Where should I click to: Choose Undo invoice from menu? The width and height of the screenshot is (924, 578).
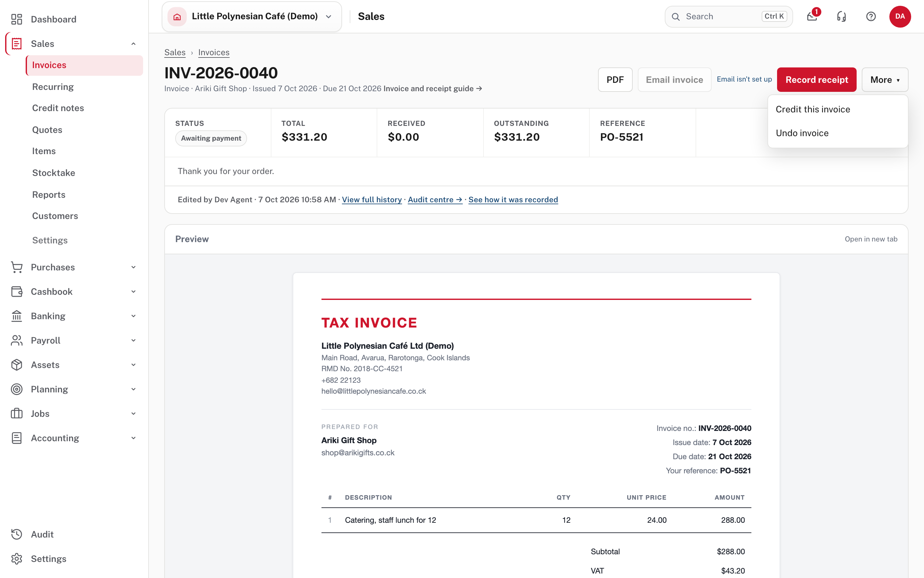(838, 133)
